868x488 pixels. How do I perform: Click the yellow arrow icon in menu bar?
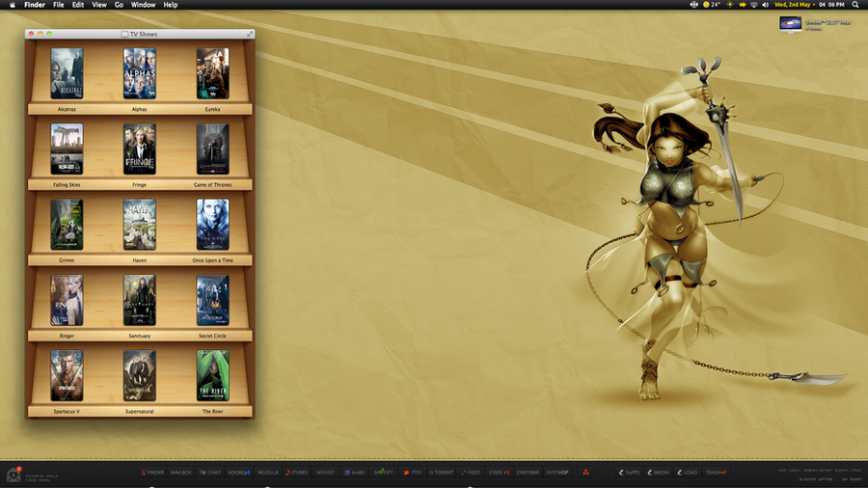click(743, 5)
